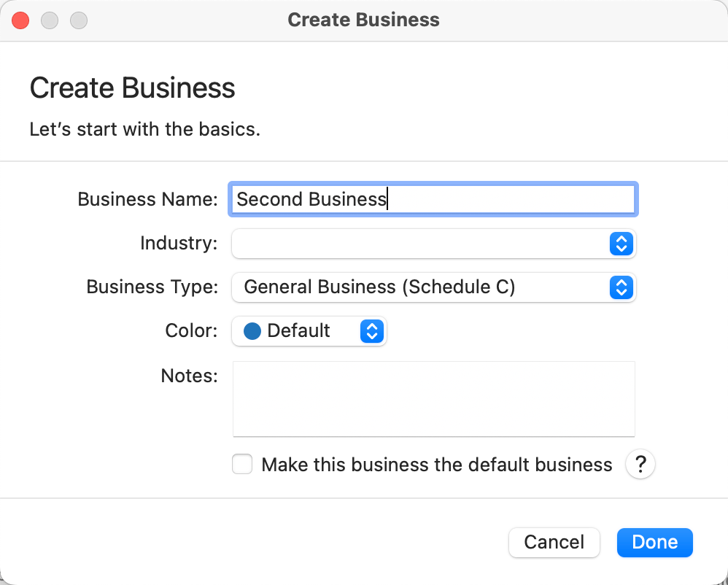Click the window title bar text
The width and height of the screenshot is (728, 585).
coord(363,20)
